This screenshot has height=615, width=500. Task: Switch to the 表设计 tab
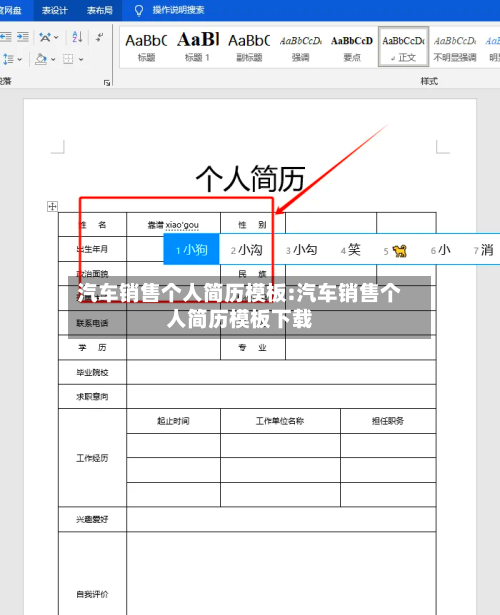pos(55,10)
